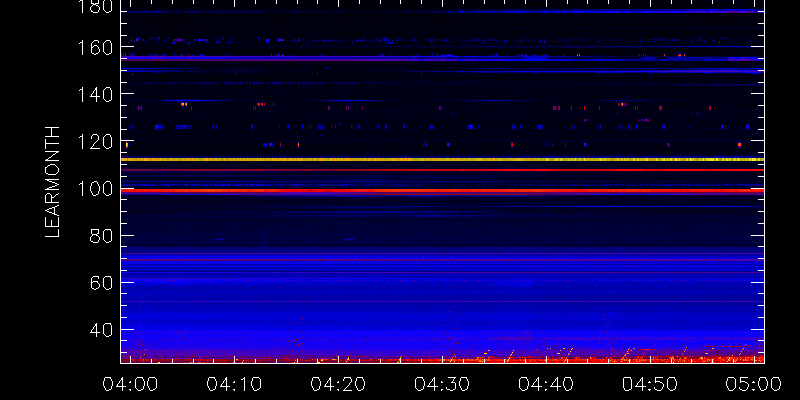
Task: Click the thick red band near 100
Action: [442, 191]
